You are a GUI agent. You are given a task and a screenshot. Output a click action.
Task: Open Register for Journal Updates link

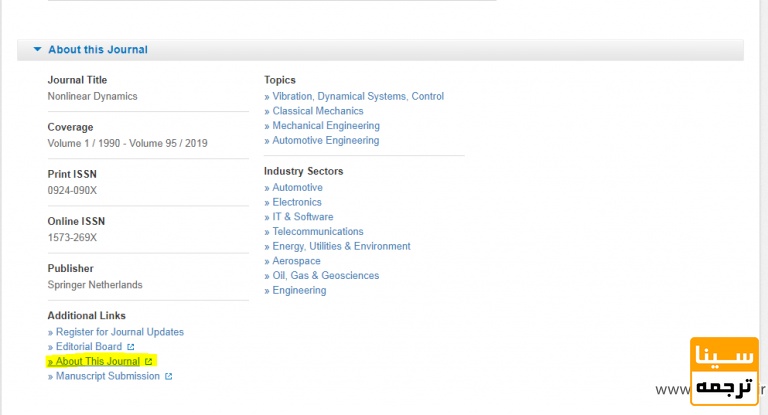coord(119,332)
